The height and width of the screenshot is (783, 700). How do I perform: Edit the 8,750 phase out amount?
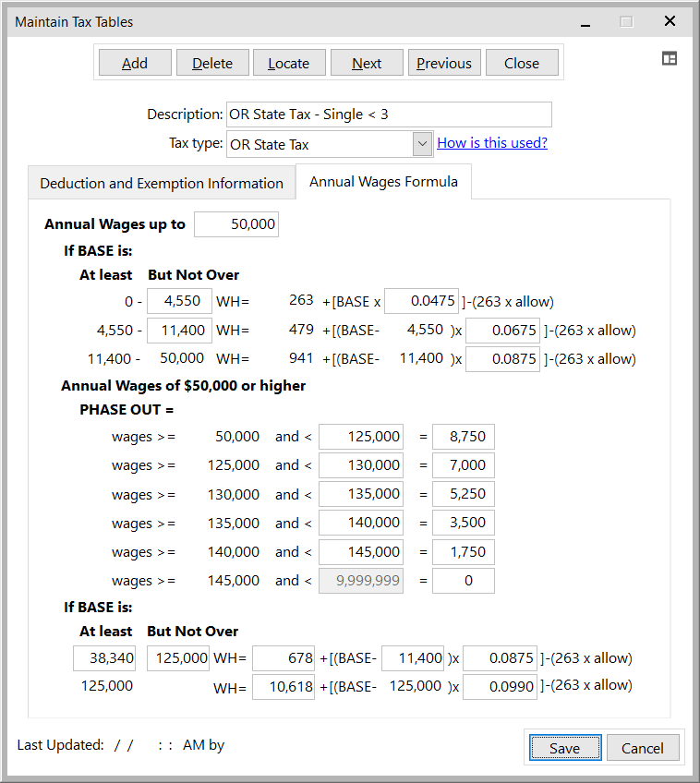coord(463,437)
